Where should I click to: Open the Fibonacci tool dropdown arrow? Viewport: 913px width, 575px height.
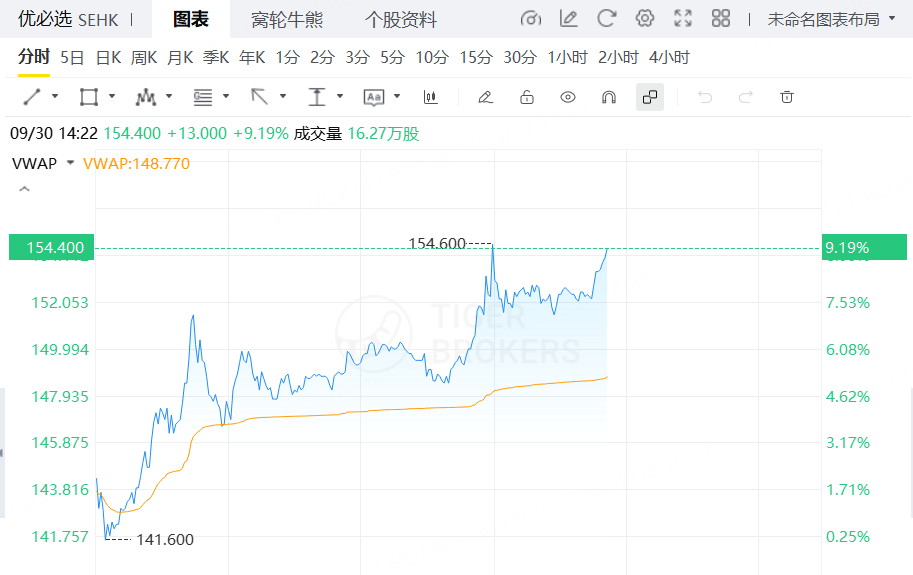pos(226,96)
